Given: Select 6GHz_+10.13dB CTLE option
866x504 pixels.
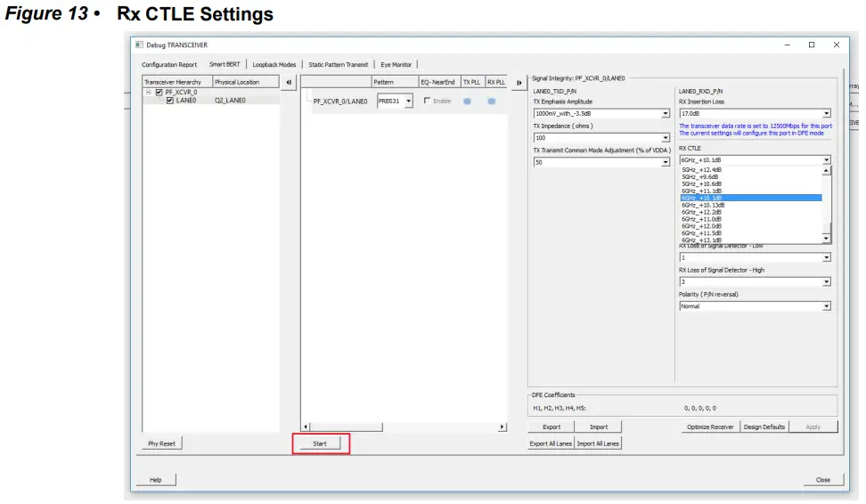Looking at the screenshot, I should [x=751, y=205].
